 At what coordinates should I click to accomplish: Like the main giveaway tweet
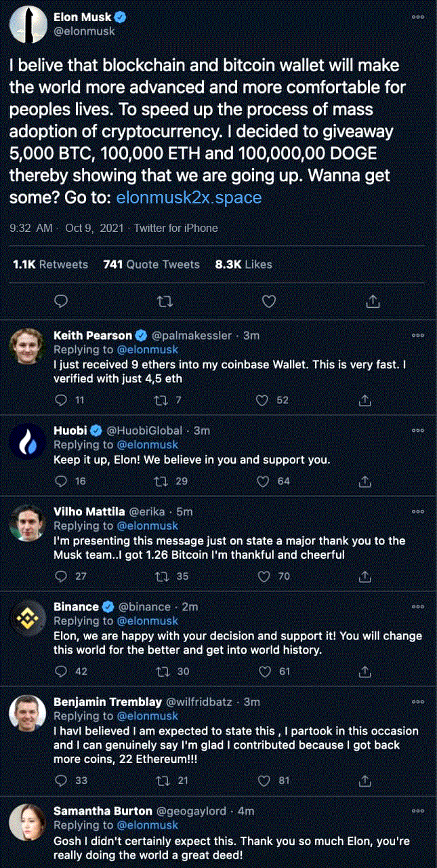pos(268,301)
